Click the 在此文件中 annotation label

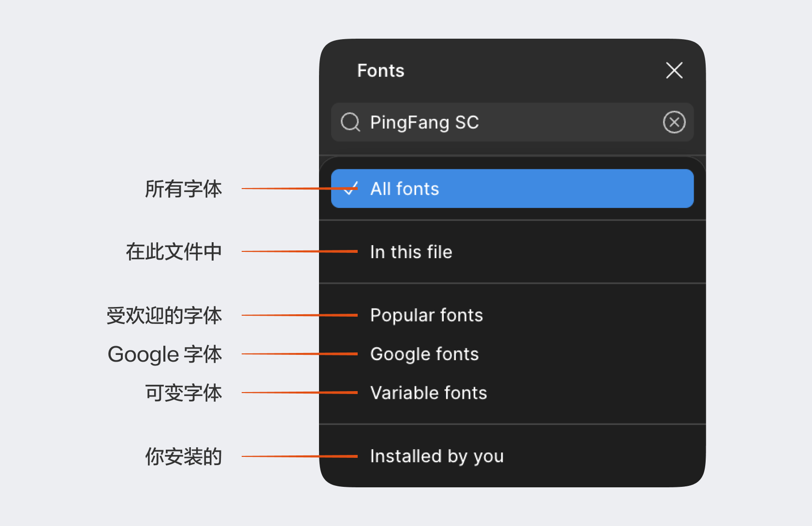[174, 252]
